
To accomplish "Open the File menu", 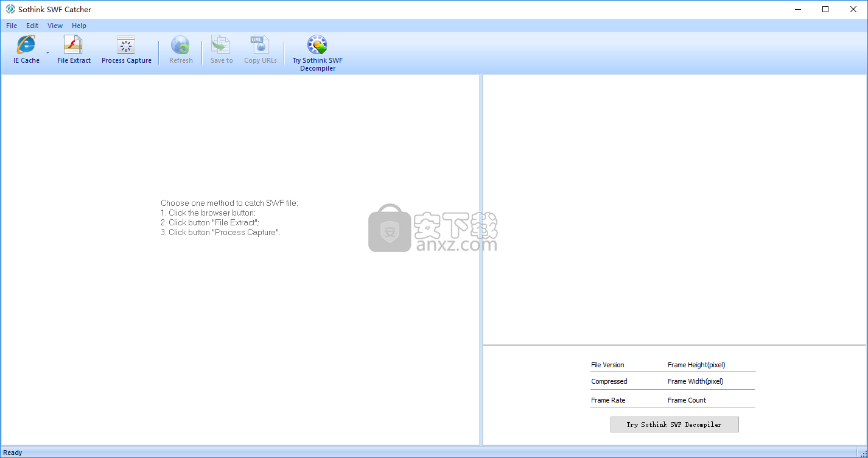I will pyautogui.click(x=12, y=26).
